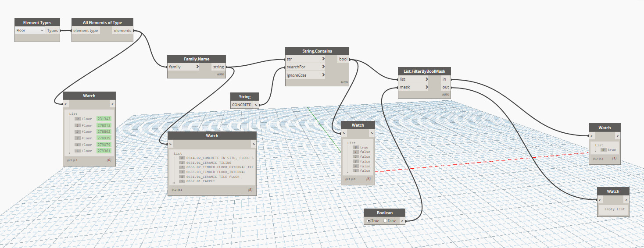Screen dimensions: 644x248
Task: Click the {1} item count in single-true Watch
Action: [615, 158]
